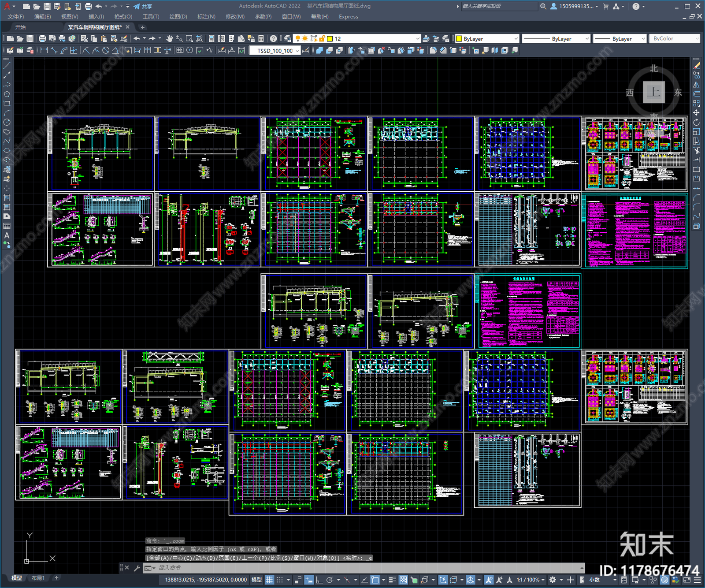Toggle polar tracking in status bar

[330, 580]
